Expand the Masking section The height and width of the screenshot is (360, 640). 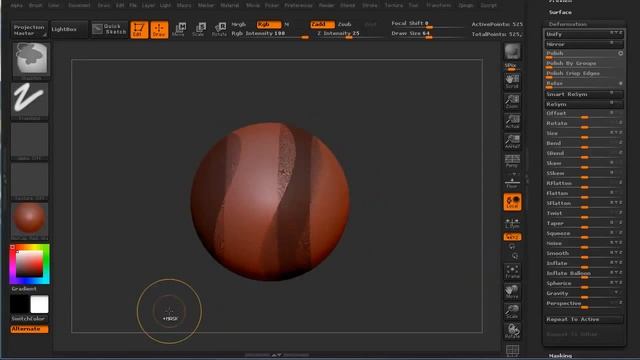pos(560,356)
